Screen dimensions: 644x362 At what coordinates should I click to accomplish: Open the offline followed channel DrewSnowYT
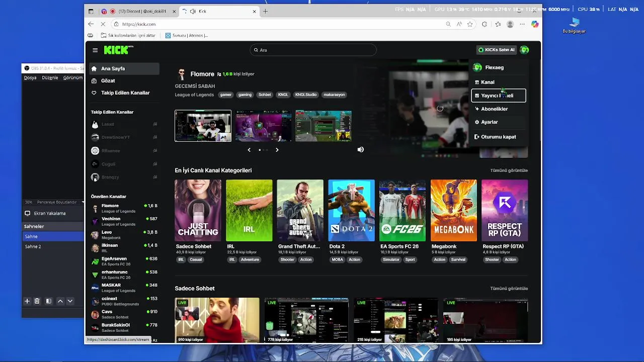pos(124,137)
